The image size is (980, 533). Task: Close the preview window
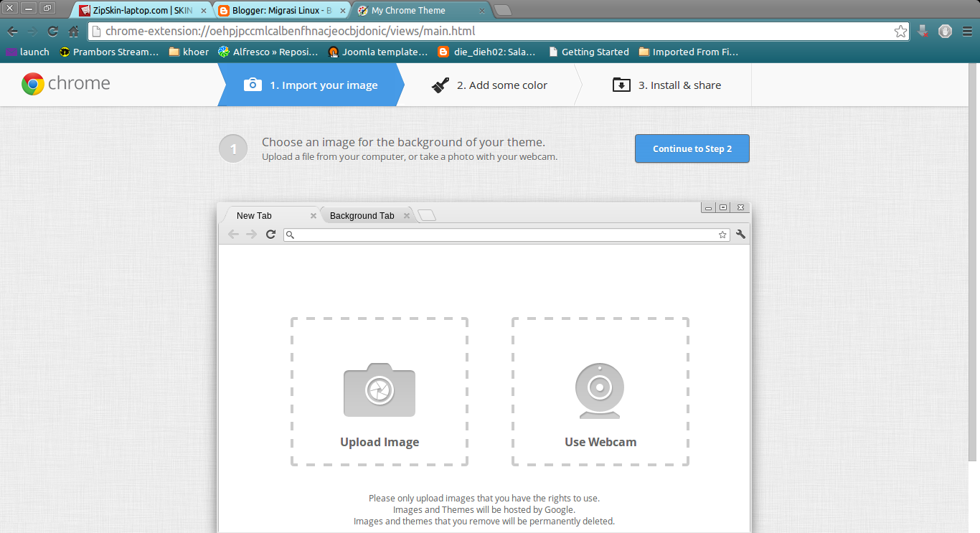[740, 207]
